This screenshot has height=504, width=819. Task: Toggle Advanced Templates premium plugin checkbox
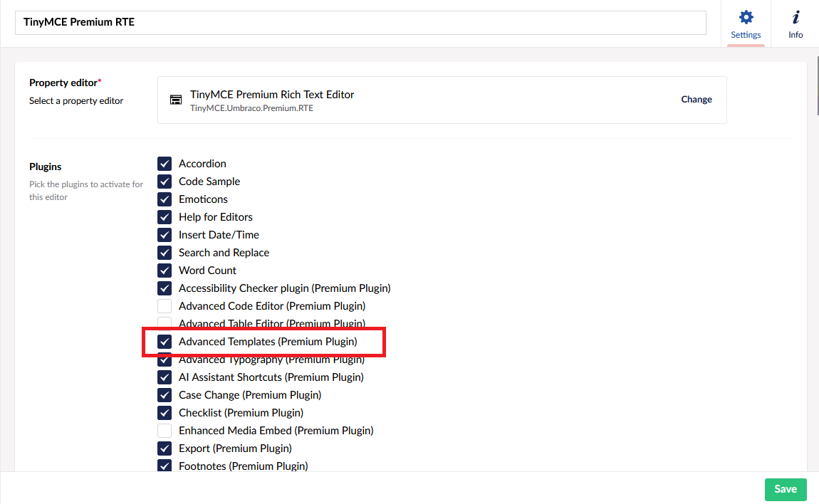[x=165, y=342]
